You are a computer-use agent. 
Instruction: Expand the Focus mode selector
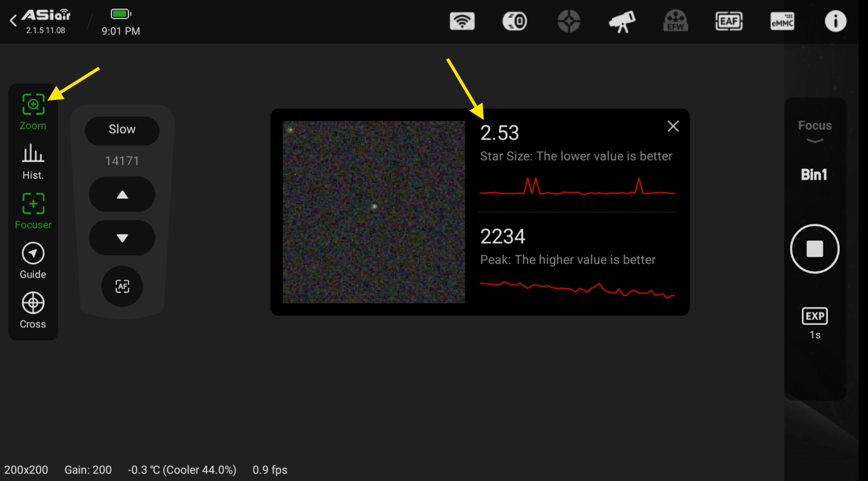814,131
